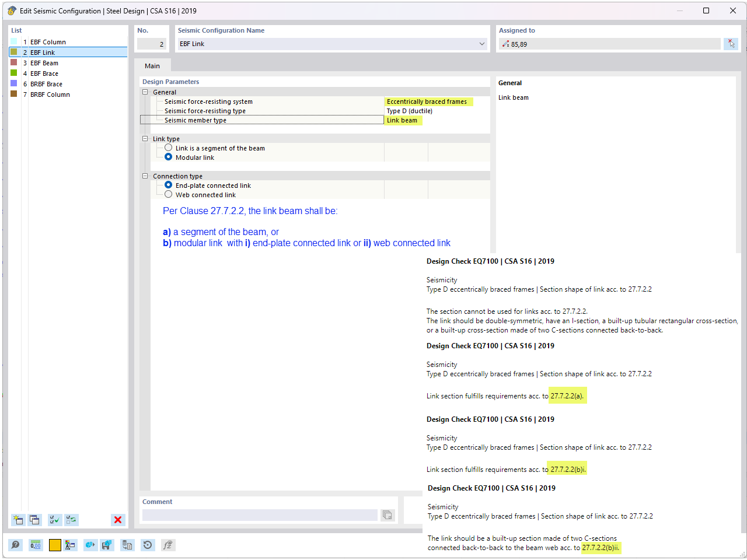This screenshot has height=560, width=747.
Task: Click the app icon in the title bar
Action: (12, 10)
